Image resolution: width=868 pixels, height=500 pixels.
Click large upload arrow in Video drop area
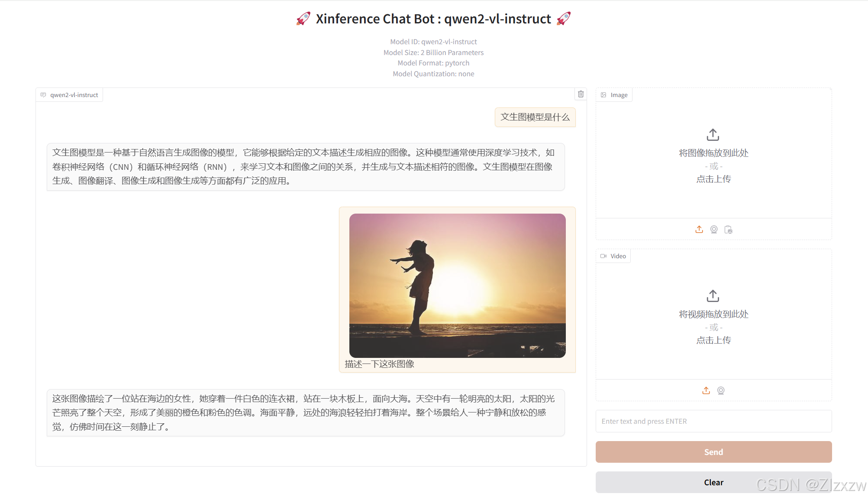(x=713, y=296)
